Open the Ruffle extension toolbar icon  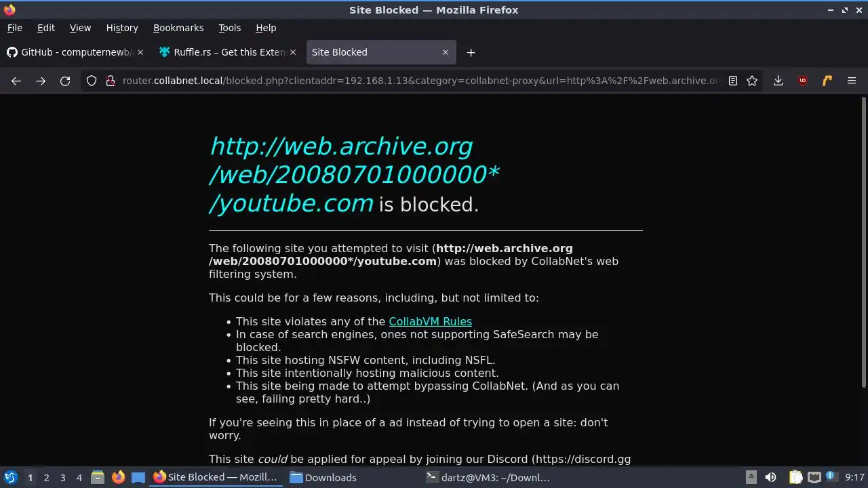(827, 81)
